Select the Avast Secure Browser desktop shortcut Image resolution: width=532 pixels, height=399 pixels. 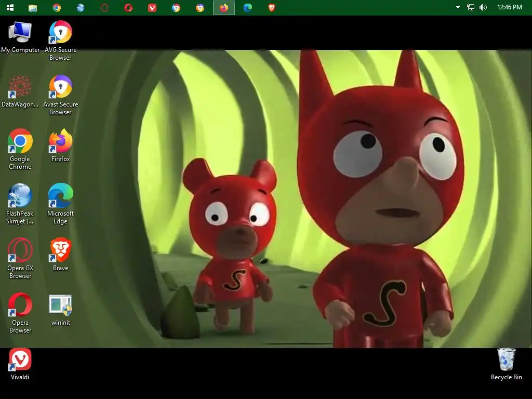click(60, 96)
